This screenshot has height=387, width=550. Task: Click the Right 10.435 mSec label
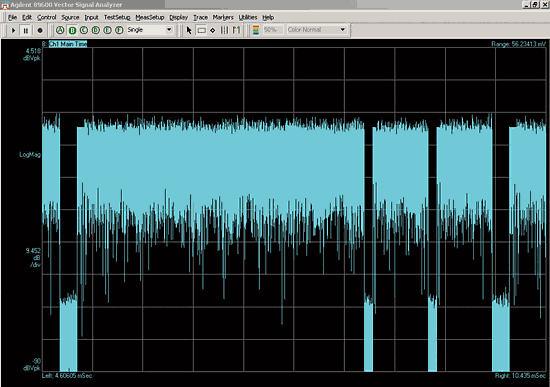(x=521, y=376)
